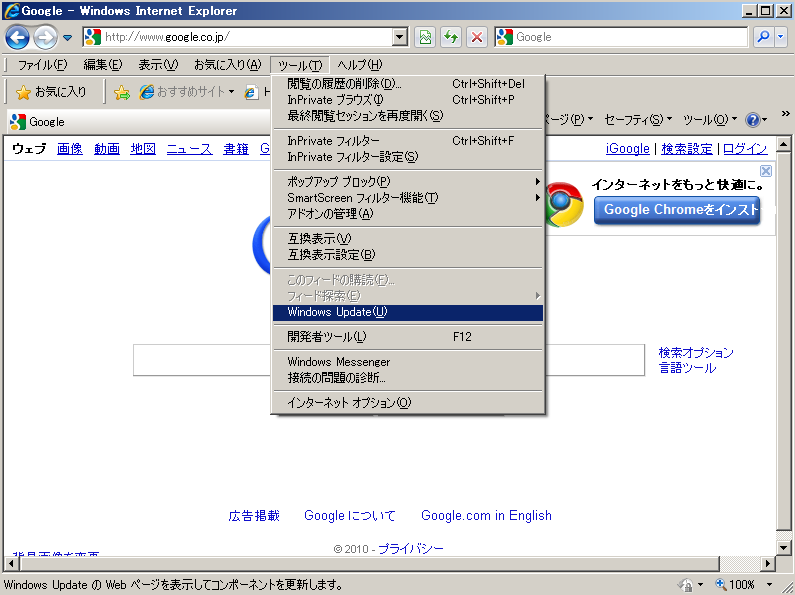Open the 検索オプション link

click(696, 352)
